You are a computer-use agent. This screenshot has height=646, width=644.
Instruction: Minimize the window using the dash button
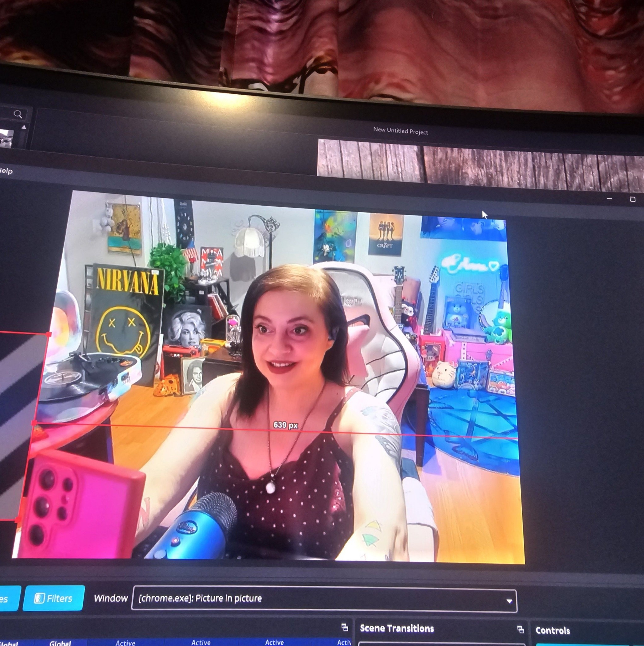coord(609,199)
